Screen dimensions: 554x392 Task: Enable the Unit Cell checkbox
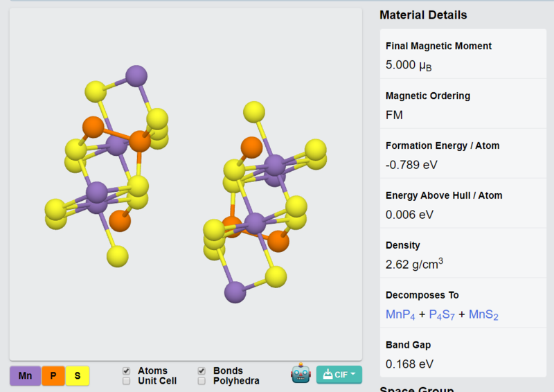(126, 381)
